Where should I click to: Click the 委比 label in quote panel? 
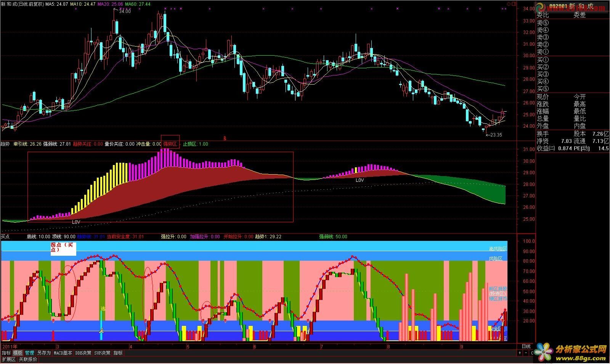point(543,15)
